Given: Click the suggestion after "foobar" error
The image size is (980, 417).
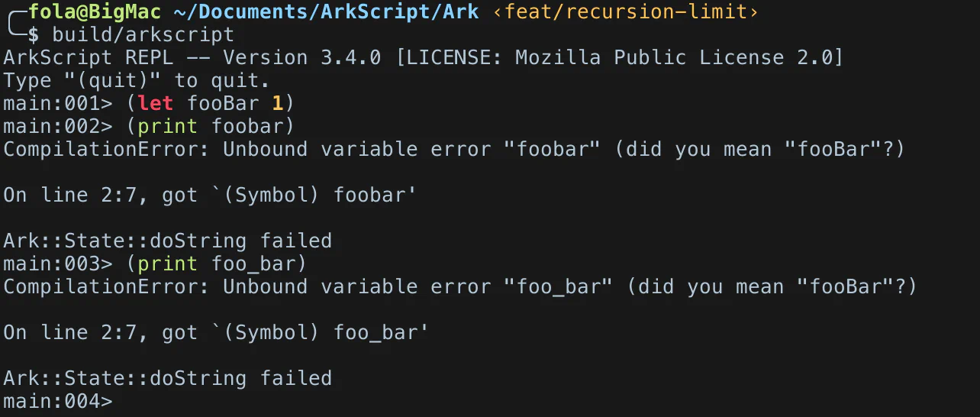Looking at the screenshot, I should 759,150.
